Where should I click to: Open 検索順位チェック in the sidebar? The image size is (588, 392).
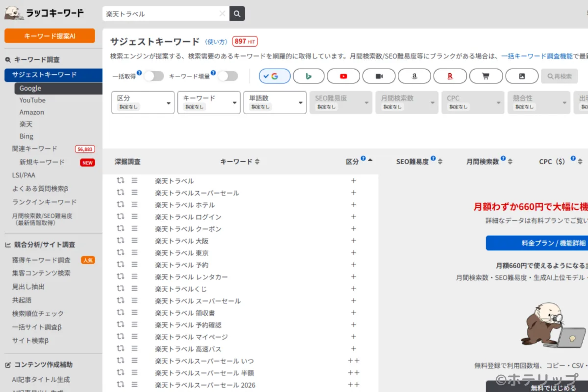coord(38,314)
